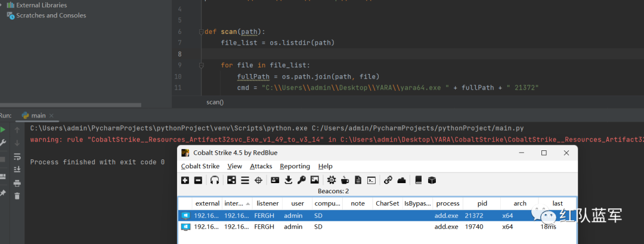Click 18ms last check-in value
Image resolution: width=644 pixels, height=244 pixels.
tap(549, 227)
